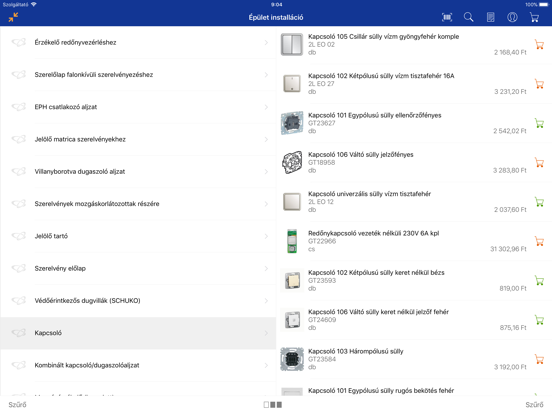This screenshot has width=552, height=414.
Task: Open the document list icon
Action: pyautogui.click(x=490, y=17)
